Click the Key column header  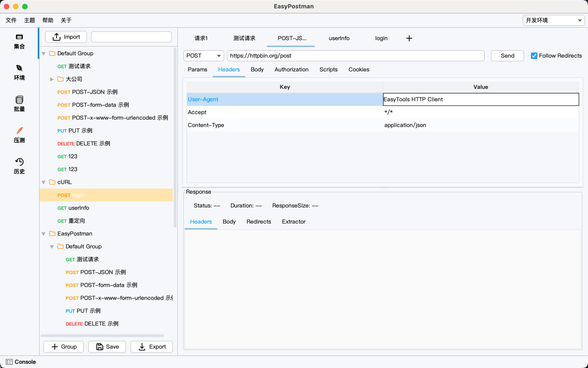(285, 87)
